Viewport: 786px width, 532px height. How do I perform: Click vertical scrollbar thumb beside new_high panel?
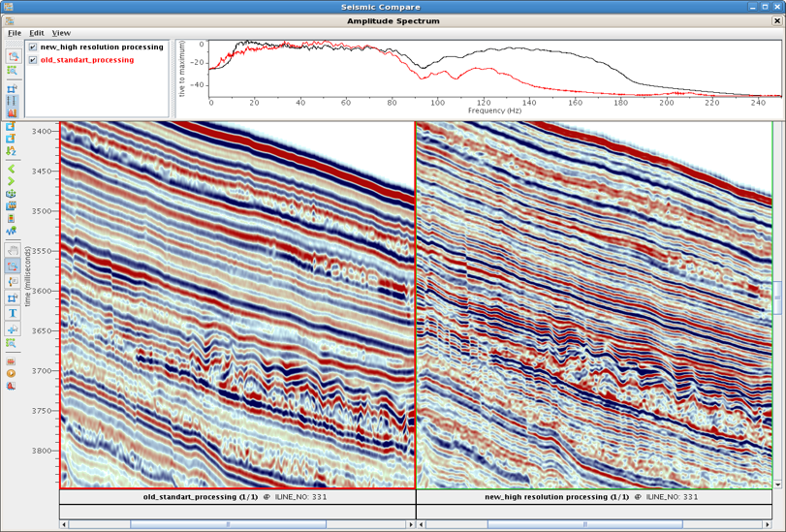pyautogui.click(x=777, y=298)
